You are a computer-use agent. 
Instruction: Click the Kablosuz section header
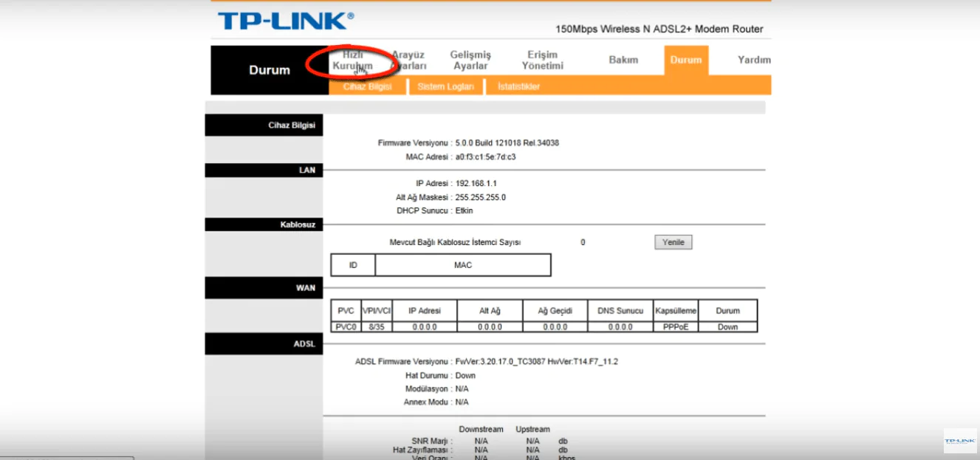[x=264, y=224]
